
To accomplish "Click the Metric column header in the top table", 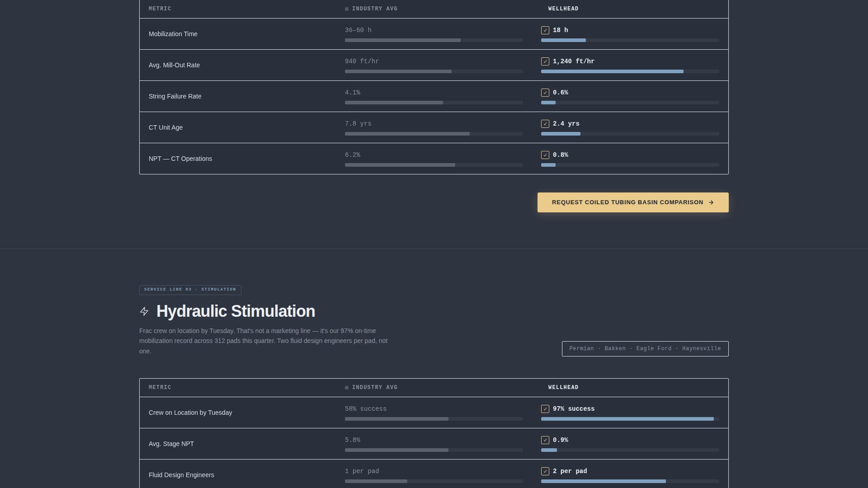I will tap(160, 9).
